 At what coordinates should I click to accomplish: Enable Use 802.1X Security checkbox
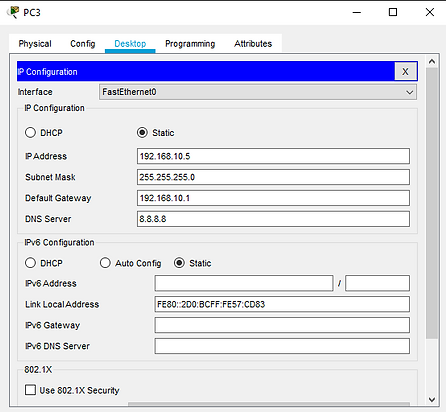30,390
